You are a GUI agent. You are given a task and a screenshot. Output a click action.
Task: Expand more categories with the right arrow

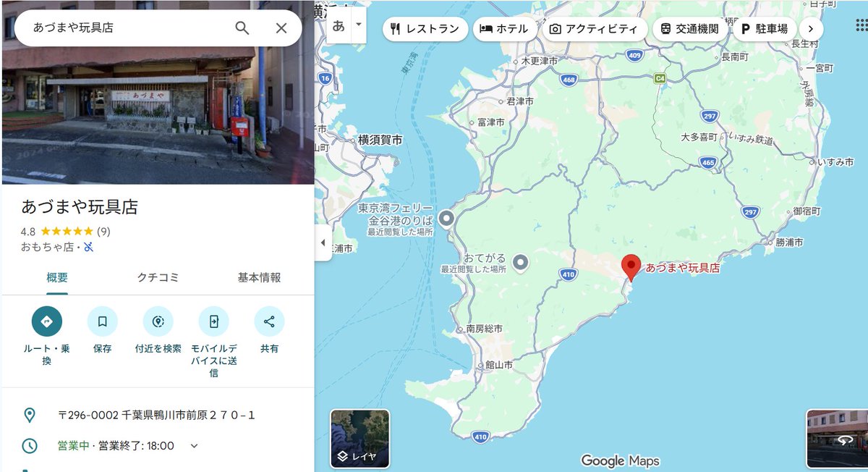point(811,28)
